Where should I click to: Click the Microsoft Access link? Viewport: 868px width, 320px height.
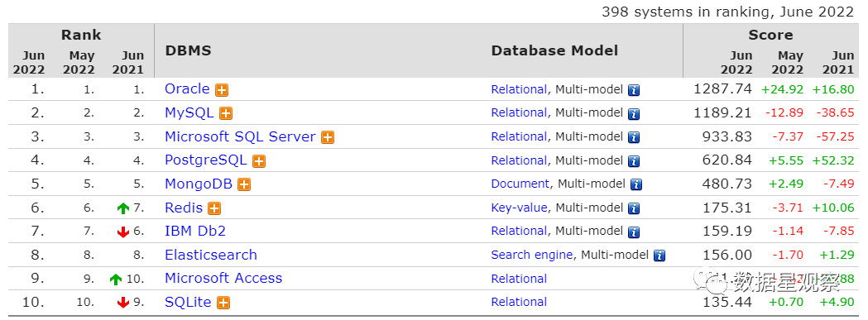[x=223, y=278]
